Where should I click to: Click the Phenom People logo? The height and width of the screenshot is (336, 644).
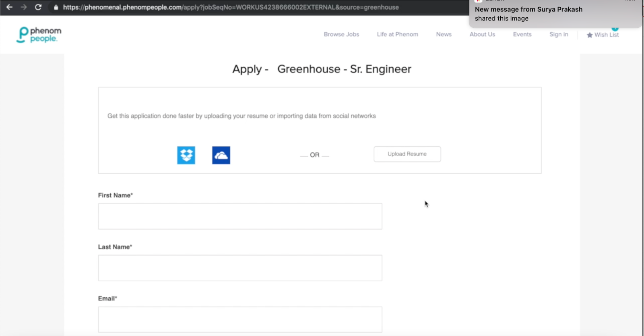pyautogui.click(x=39, y=35)
